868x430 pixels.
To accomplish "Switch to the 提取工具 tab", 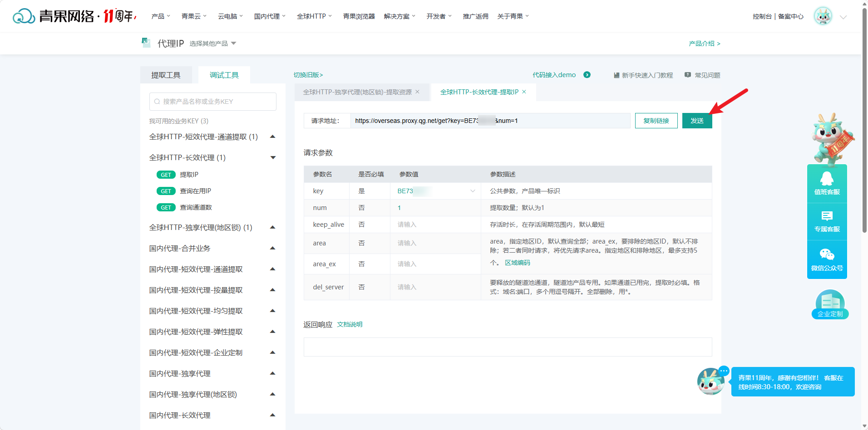I will pyautogui.click(x=166, y=75).
